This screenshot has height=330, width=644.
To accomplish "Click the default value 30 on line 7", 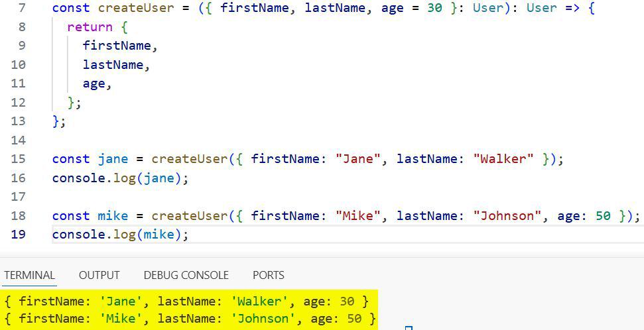I will click(x=434, y=8).
